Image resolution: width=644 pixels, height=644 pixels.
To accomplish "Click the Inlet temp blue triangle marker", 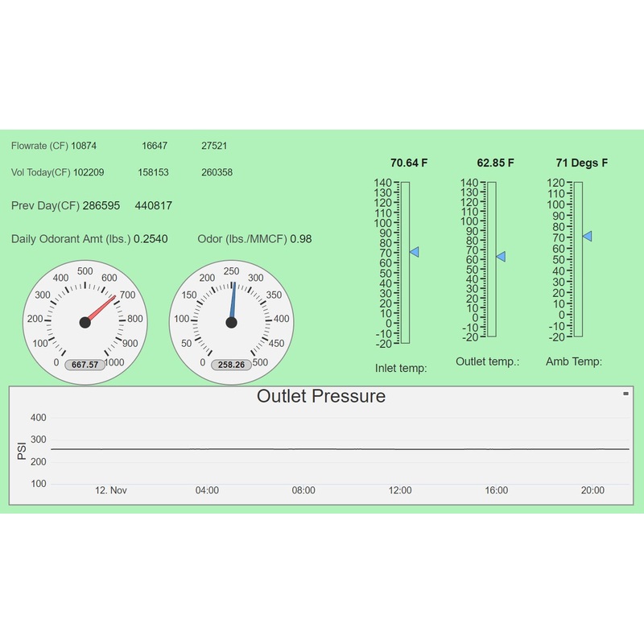I will (415, 252).
